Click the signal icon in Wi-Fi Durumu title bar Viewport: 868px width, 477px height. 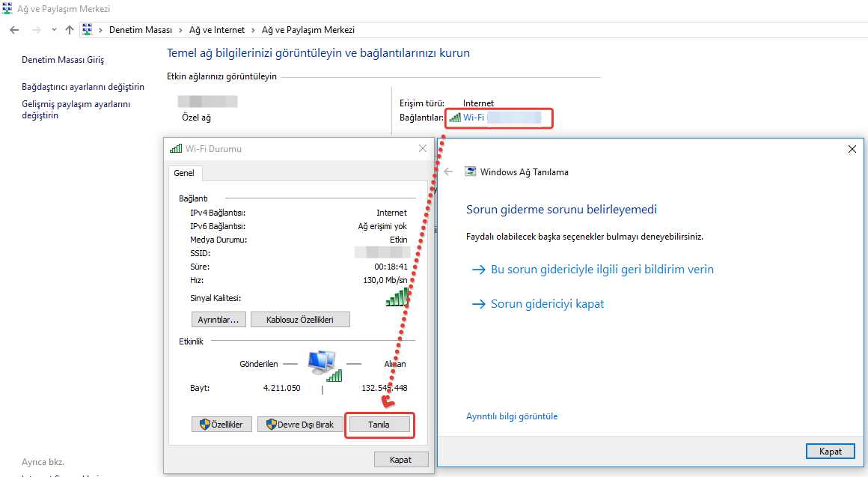(176, 149)
